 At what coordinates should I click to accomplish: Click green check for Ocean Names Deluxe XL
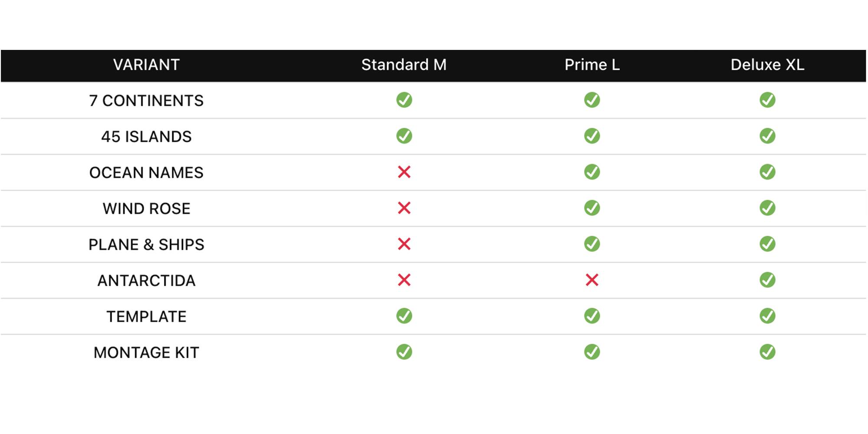[x=767, y=172]
